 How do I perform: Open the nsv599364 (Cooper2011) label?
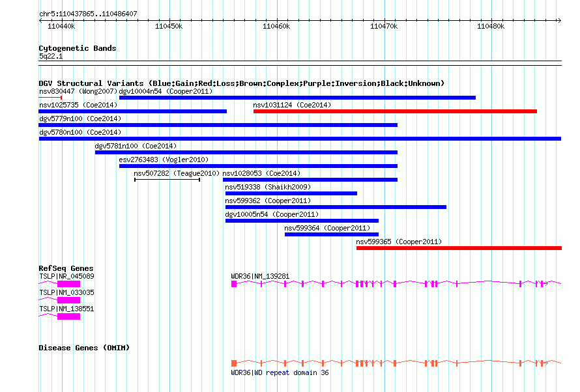pos(327,228)
